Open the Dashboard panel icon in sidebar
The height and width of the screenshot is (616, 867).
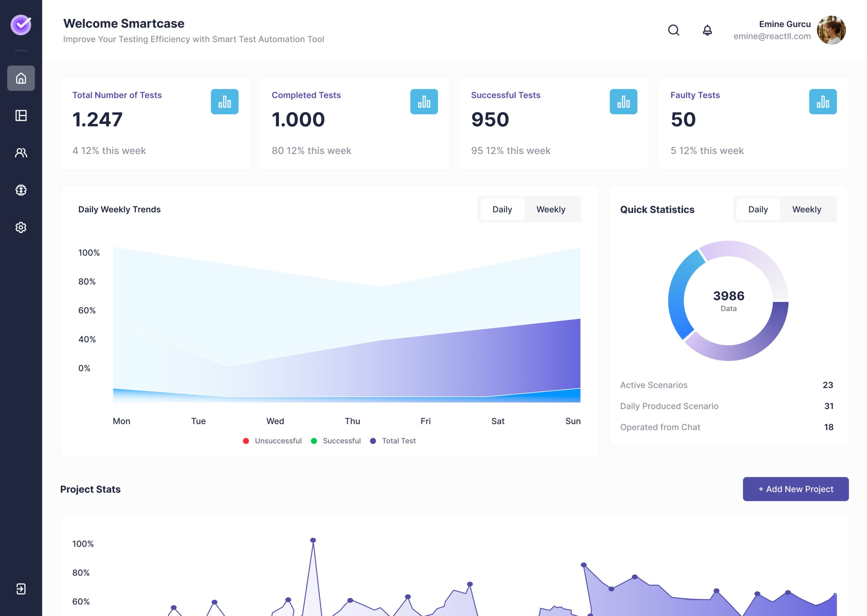pos(21,116)
